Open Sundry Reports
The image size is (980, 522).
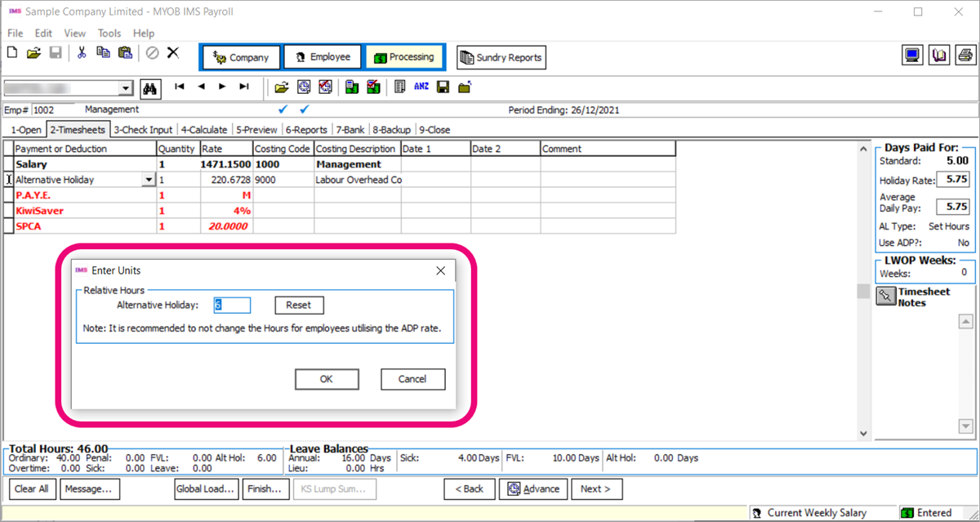501,57
